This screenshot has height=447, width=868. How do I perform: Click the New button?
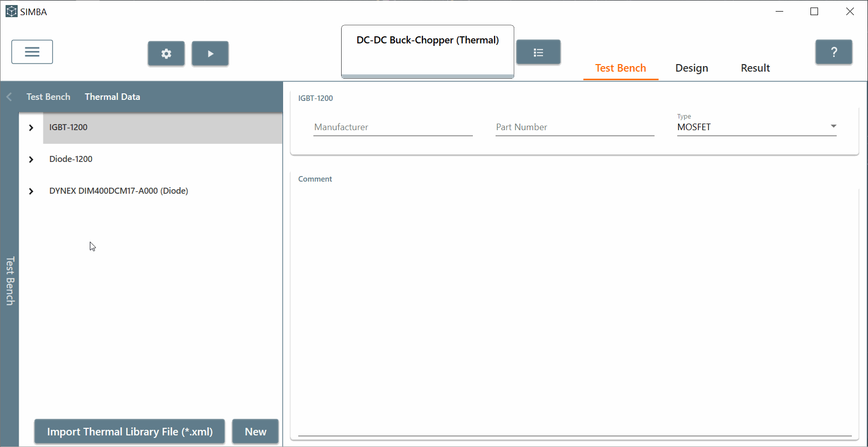coord(255,432)
